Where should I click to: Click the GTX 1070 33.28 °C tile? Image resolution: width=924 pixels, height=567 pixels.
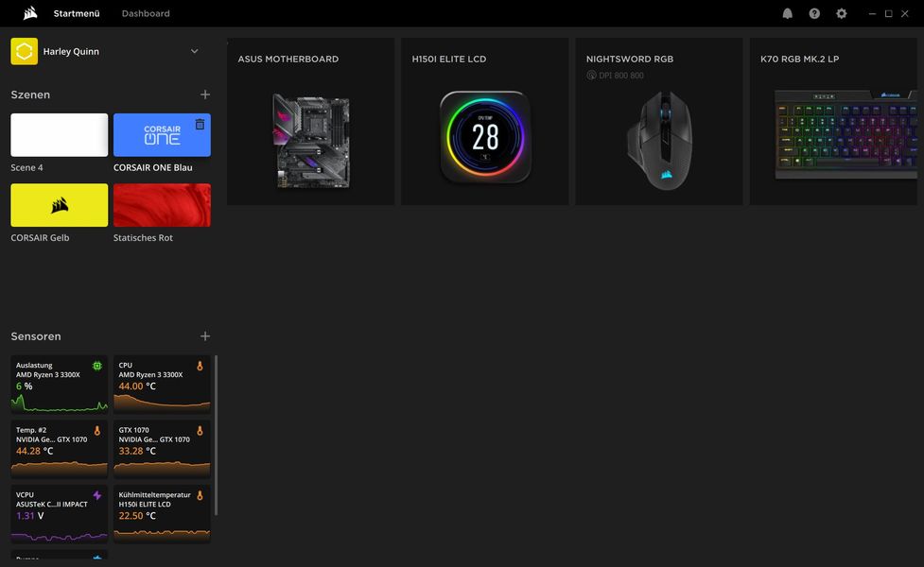(x=162, y=449)
